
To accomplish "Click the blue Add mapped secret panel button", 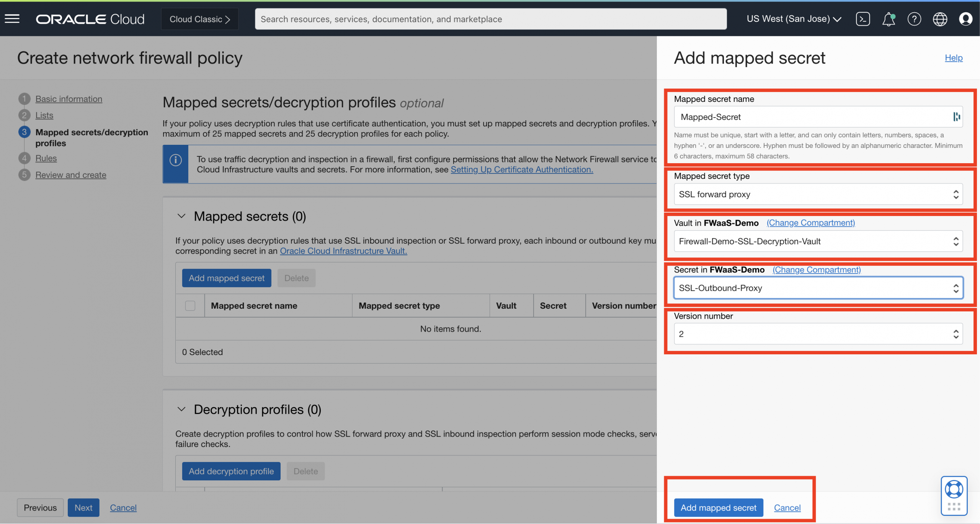I will click(718, 508).
